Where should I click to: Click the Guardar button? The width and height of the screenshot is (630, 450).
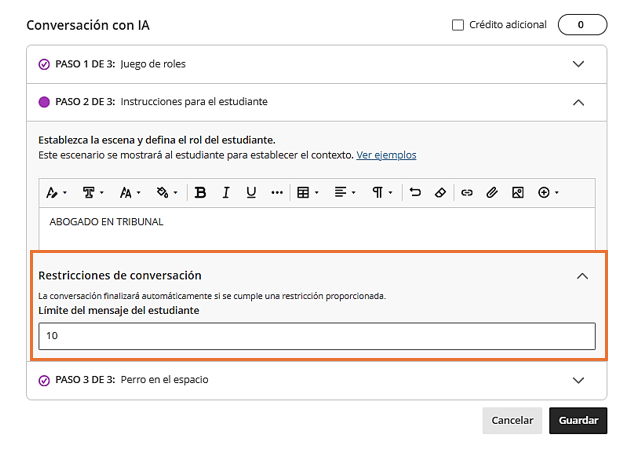577,420
